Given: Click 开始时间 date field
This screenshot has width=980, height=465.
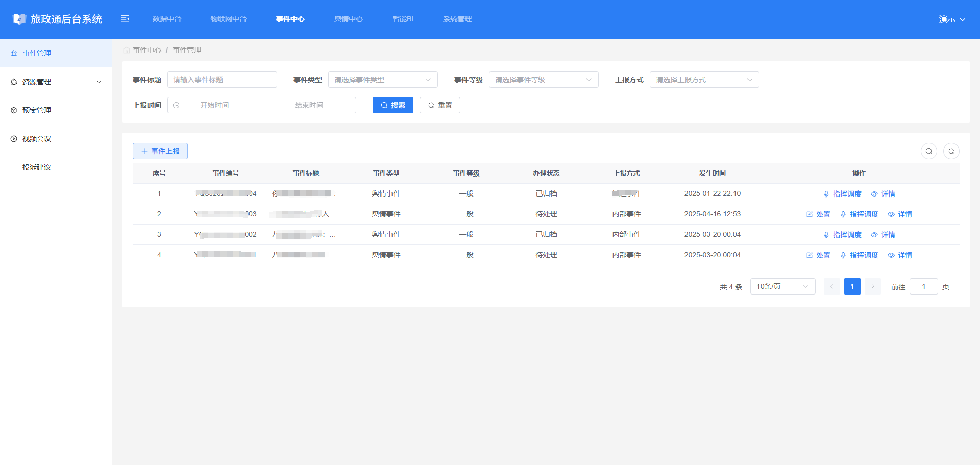Looking at the screenshot, I should point(214,105).
